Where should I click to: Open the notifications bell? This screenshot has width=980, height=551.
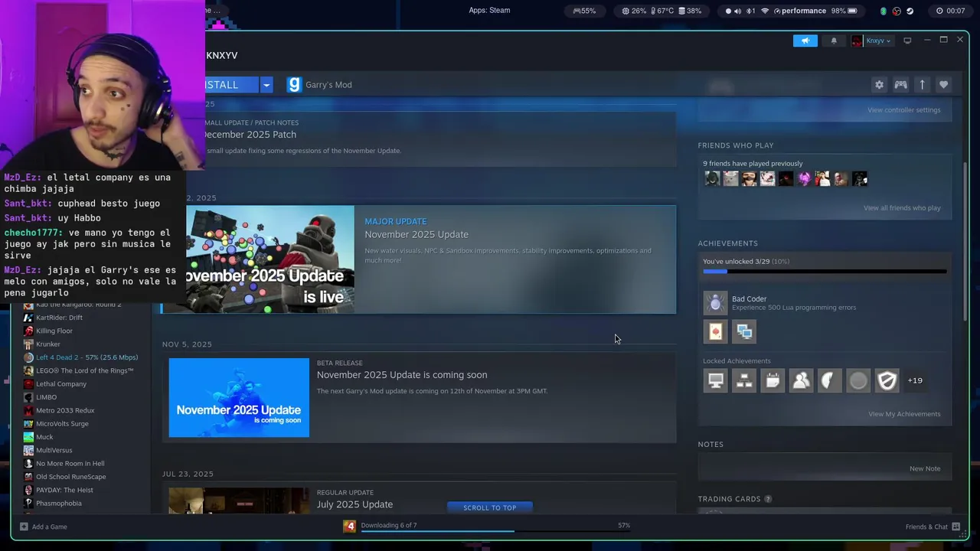834,41
